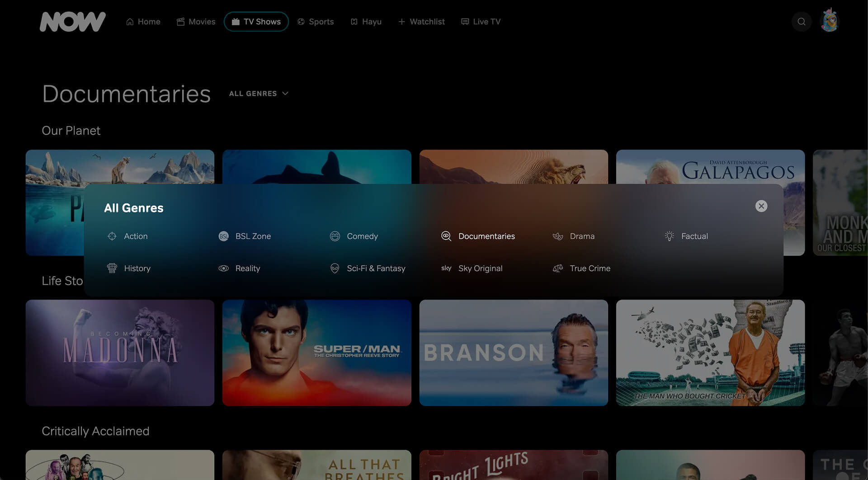
Task: Click the Watchlist plus icon
Action: pyautogui.click(x=401, y=22)
